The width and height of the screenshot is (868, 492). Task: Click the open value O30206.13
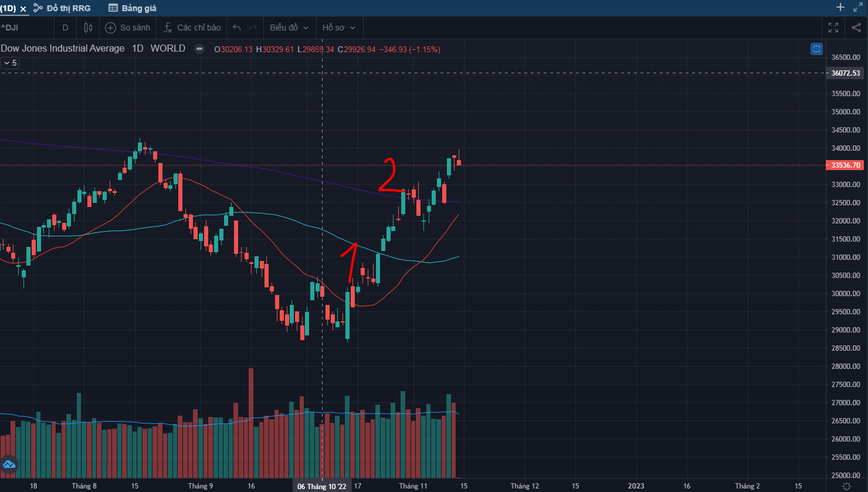[x=233, y=49]
